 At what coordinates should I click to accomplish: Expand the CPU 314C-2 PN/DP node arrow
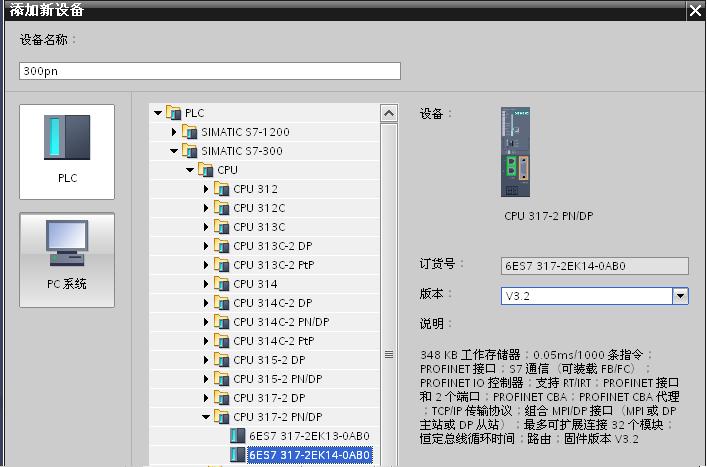[x=206, y=322]
